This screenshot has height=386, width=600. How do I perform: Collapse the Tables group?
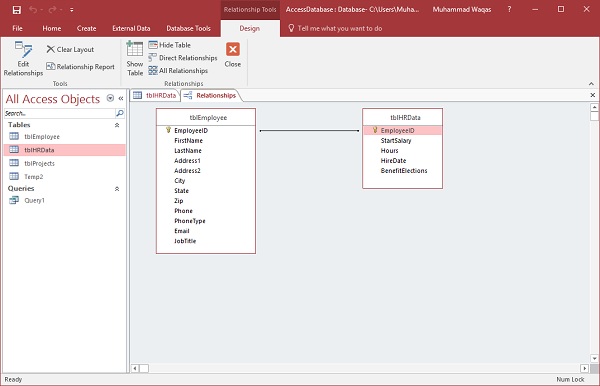(117, 125)
